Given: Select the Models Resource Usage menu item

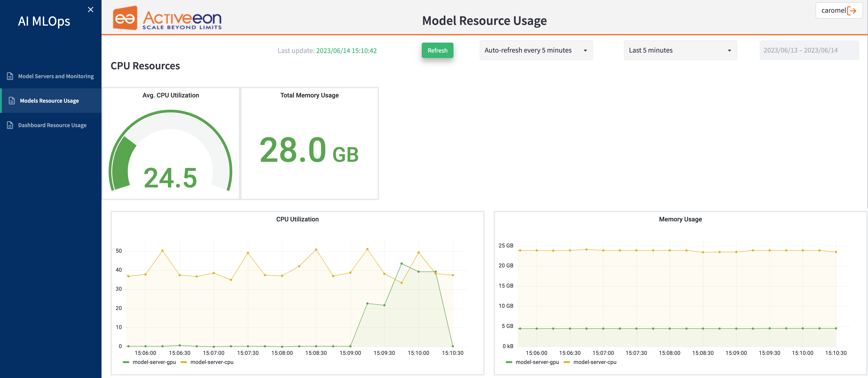Looking at the screenshot, I should (x=49, y=100).
